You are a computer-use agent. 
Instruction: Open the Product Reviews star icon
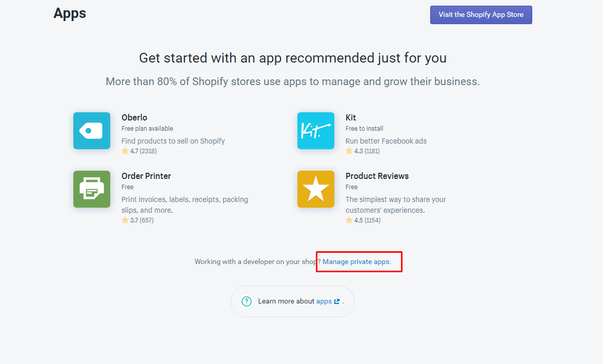point(316,189)
